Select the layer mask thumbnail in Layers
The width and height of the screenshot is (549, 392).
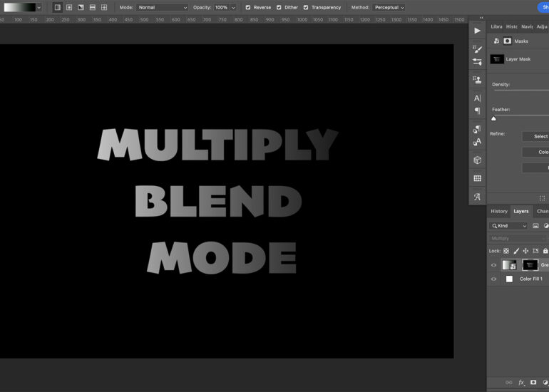coord(530,265)
